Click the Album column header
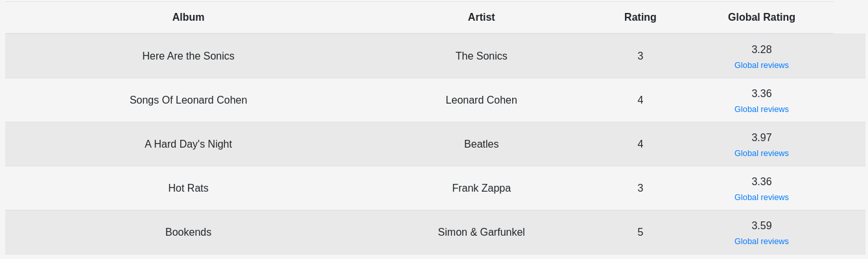Image resolution: width=868 pixels, height=259 pixels. tap(188, 17)
